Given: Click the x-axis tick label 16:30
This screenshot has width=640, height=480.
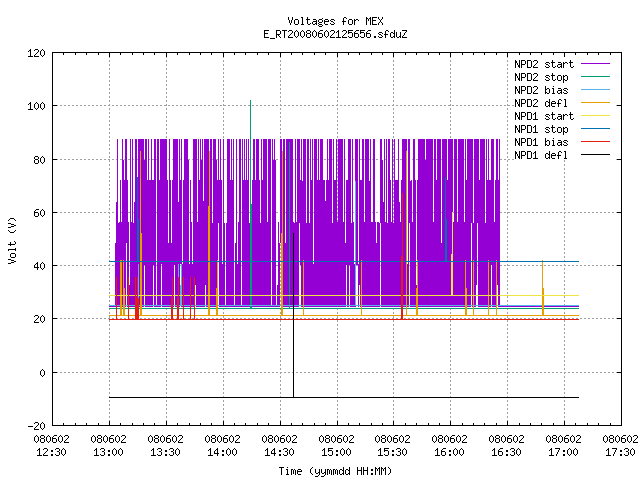Looking at the screenshot, I should (507, 452).
